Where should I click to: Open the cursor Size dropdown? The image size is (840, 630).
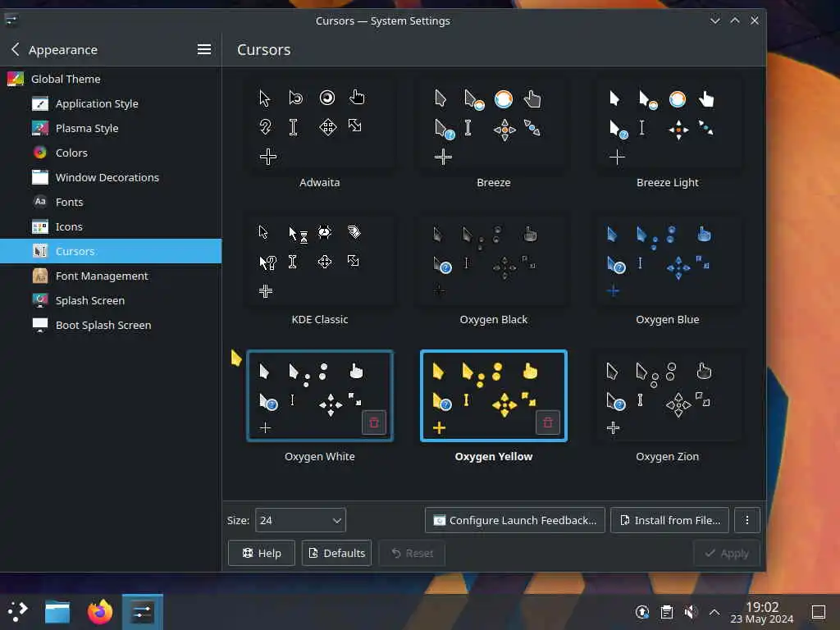[x=300, y=520]
